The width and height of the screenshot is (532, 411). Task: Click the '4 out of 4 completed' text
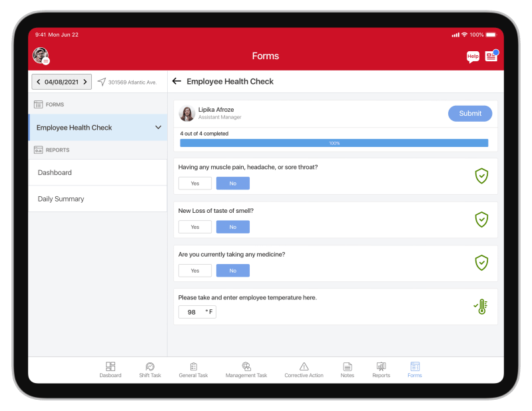click(x=204, y=134)
